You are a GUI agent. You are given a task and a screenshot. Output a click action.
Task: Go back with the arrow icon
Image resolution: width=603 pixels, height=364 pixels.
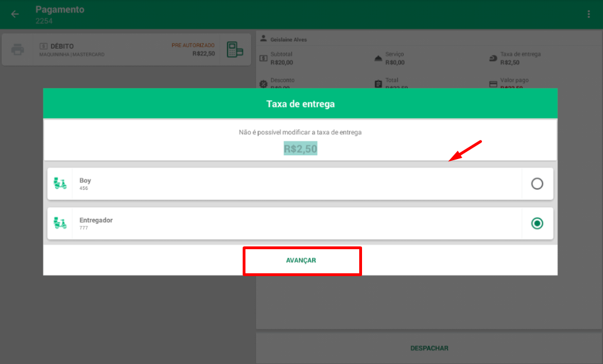point(15,14)
